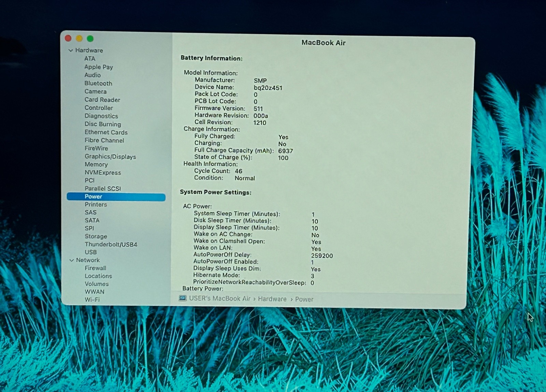Click the Wake on LAN label
Image resolution: width=546 pixels, height=392 pixels.
coord(213,248)
